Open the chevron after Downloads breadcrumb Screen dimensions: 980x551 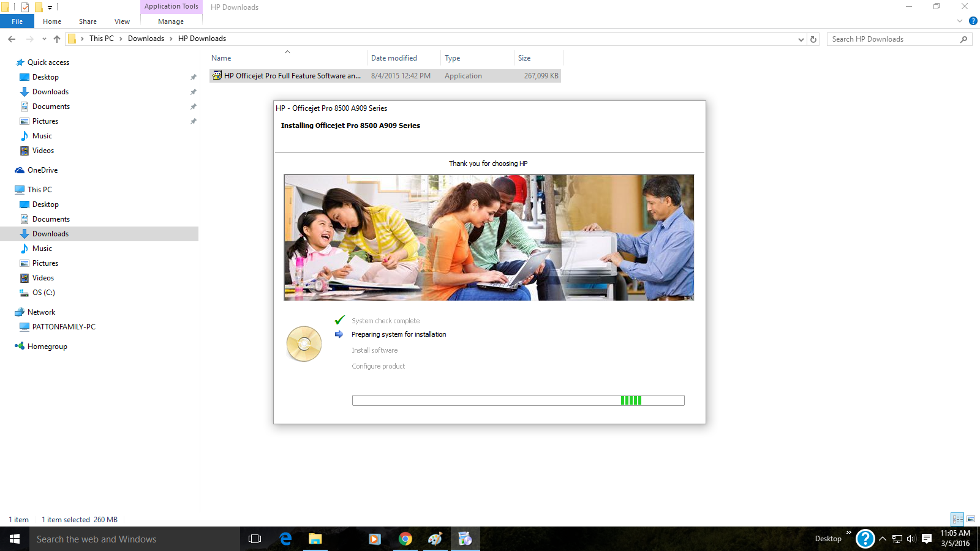coord(171,39)
